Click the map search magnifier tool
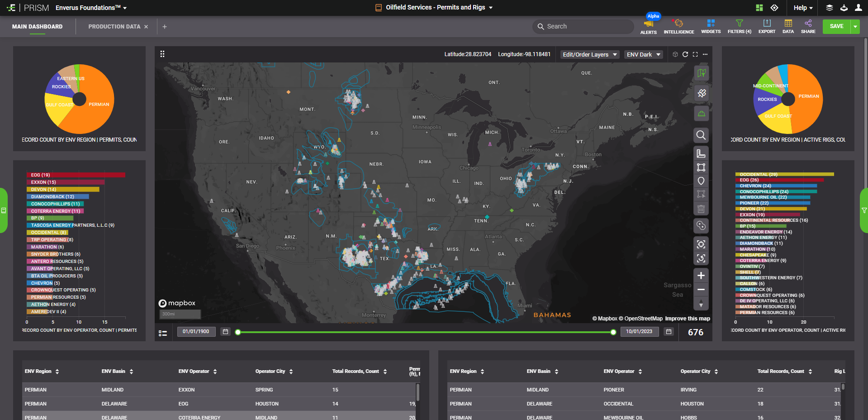 click(x=701, y=135)
